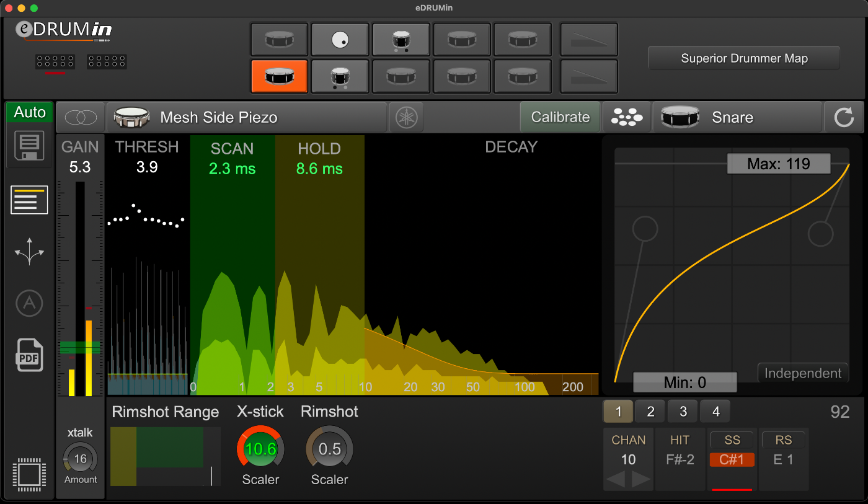
Task: Select the bottom pedal input slot
Action: pyautogui.click(x=588, y=76)
